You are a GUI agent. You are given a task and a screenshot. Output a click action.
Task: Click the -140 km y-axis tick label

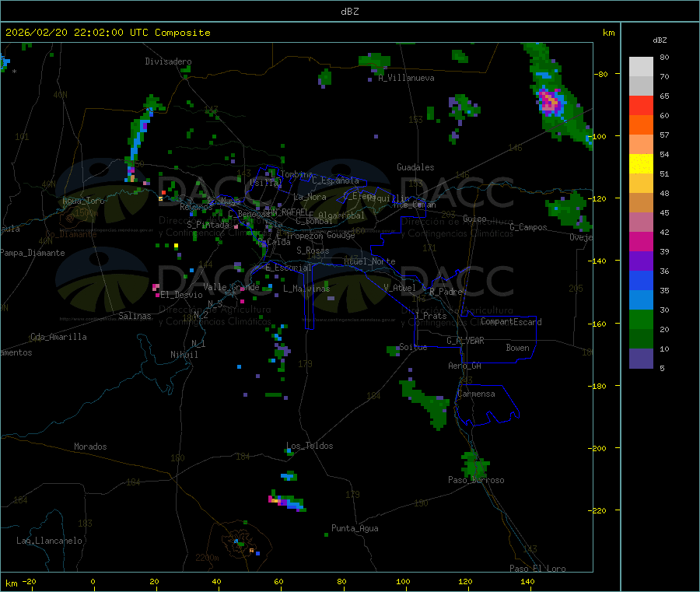click(599, 261)
